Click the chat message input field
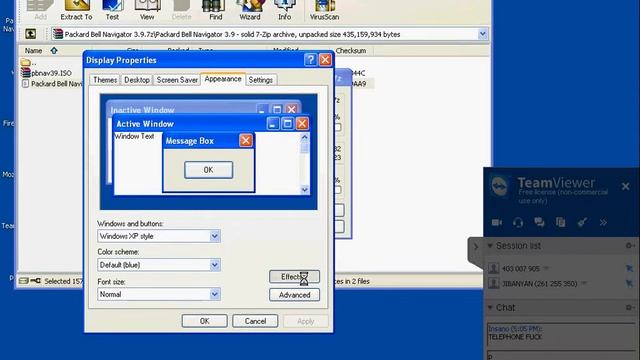The width and height of the screenshot is (640, 360). click(561, 355)
